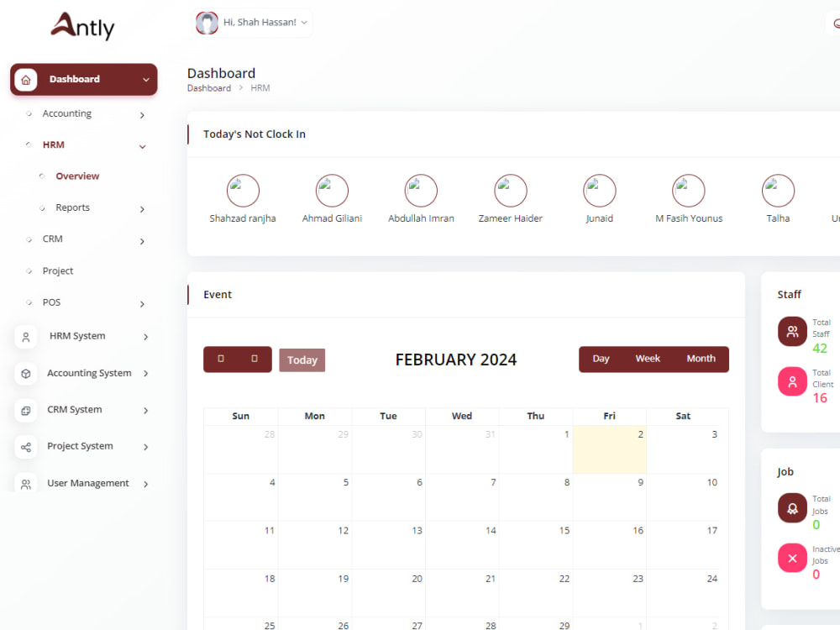Image resolution: width=840 pixels, height=630 pixels.
Task: Click Talha's avatar
Action: (778, 191)
